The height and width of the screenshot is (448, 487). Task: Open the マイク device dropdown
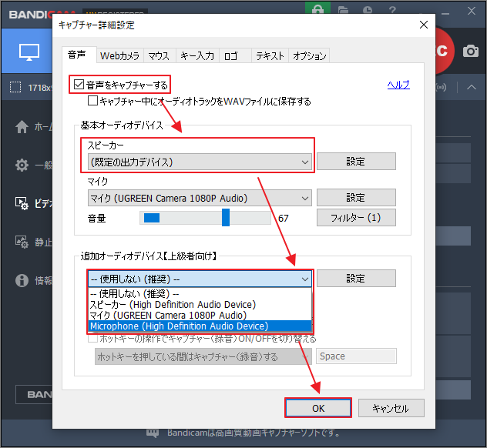(200, 198)
